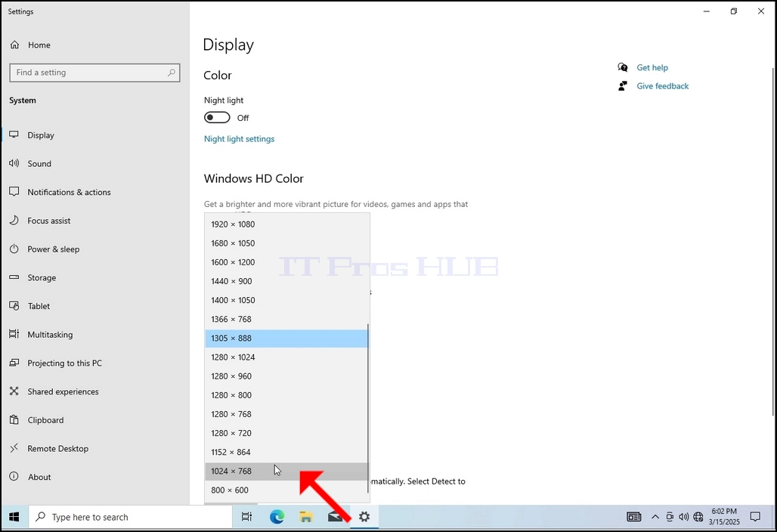Click the Remote Desktop sidebar icon
This screenshot has width=777, height=532.
pyautogui.click(x=14, y=448)
